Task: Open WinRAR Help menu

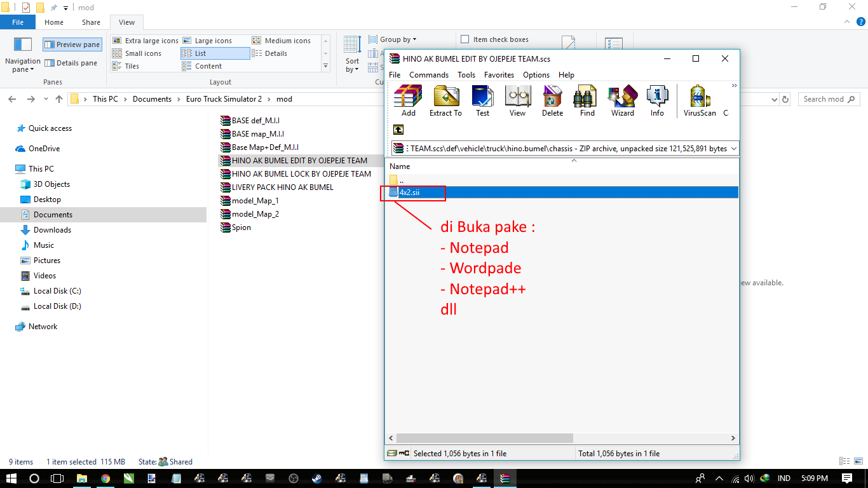Action: pyautogui.click(x=566, y=75)
